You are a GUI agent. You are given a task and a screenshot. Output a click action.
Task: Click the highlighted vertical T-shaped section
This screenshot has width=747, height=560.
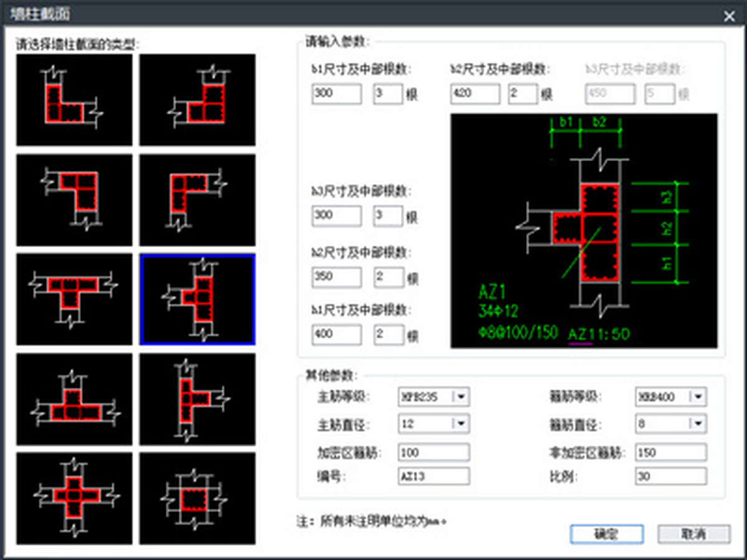(x=197, y=299)
